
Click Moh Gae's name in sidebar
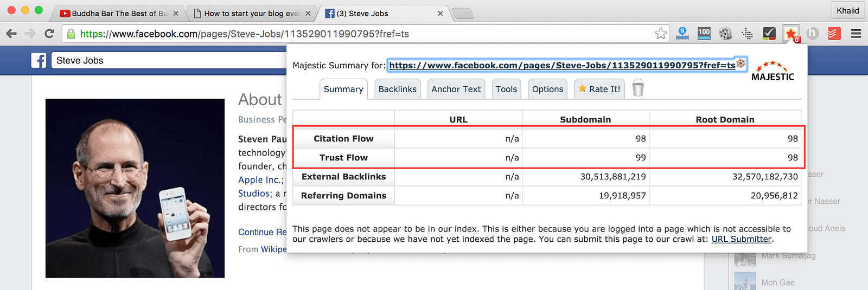coord(778,282)
